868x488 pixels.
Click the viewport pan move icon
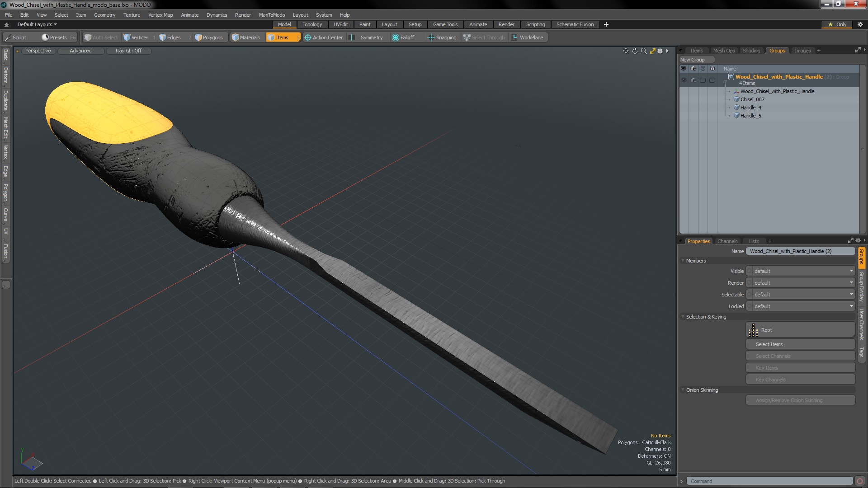pyautogui.click(x=626, y=51)
